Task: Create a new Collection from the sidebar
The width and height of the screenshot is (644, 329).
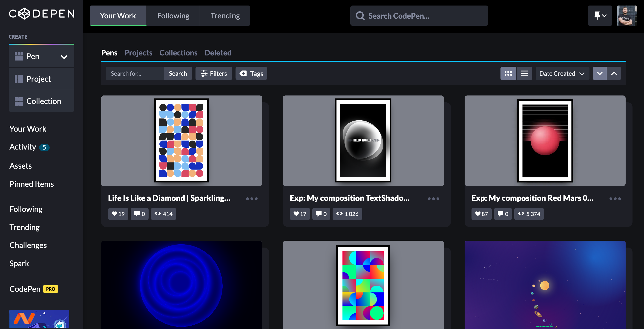Action: pos(41,101)
